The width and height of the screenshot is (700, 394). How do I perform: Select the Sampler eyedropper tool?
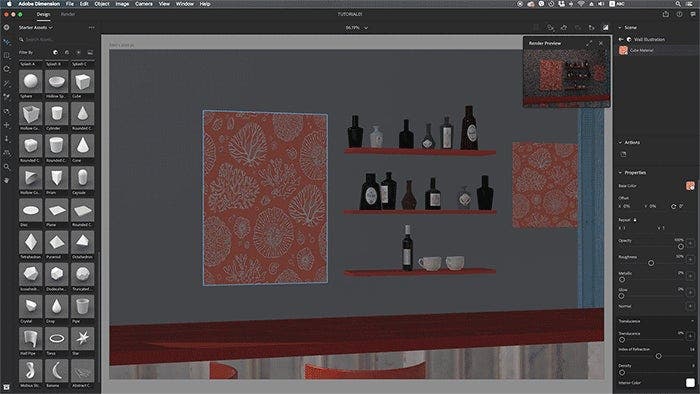coord(6,97)
